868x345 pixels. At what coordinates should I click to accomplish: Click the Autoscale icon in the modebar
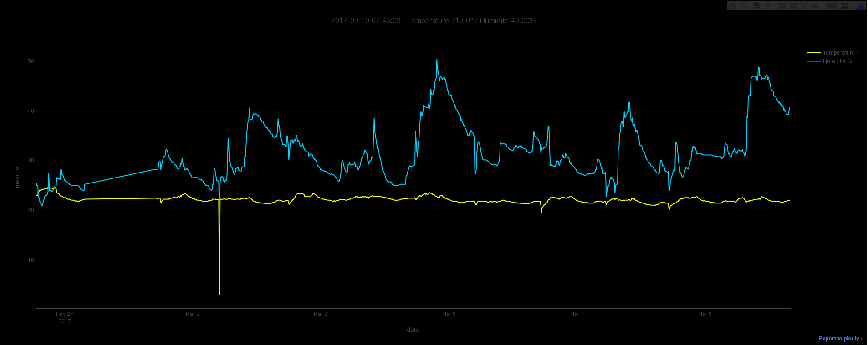pyautogui.click(x=804, y=6)
